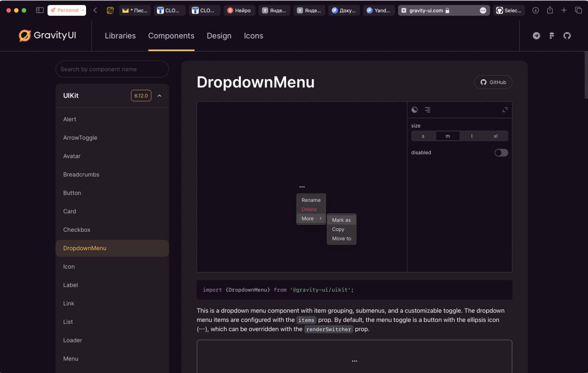The height and width of the screenshot is (373, 588).
Task: Switch to the Design tab
Action: (x=219, y=36)
